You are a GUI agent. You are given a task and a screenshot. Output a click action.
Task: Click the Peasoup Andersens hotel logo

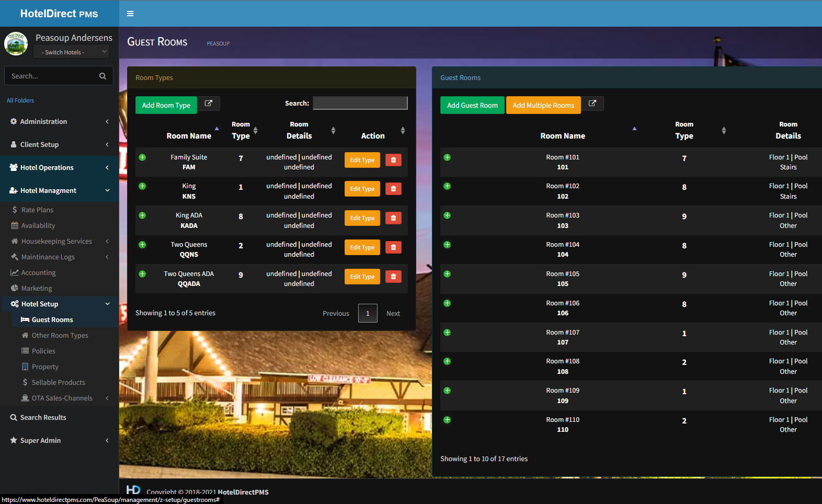tap(16, 44)
